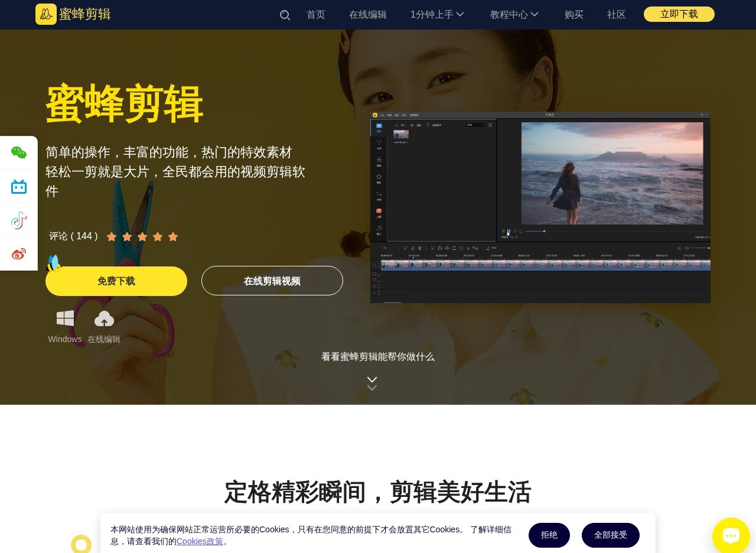The width and height of the screenshot is (756, 553).
Task: Click the 蜜蜂剪辑 logo in header
Action: click(x=74, y=14)
